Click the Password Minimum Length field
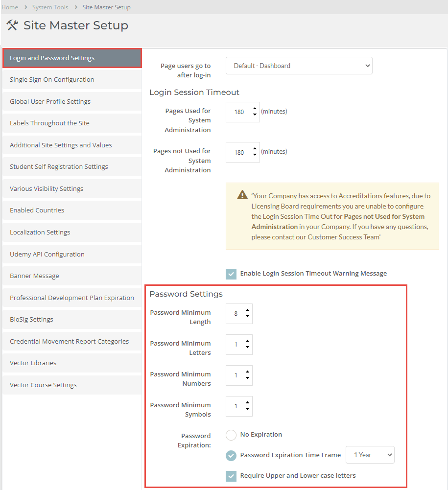 coord(239,314)
